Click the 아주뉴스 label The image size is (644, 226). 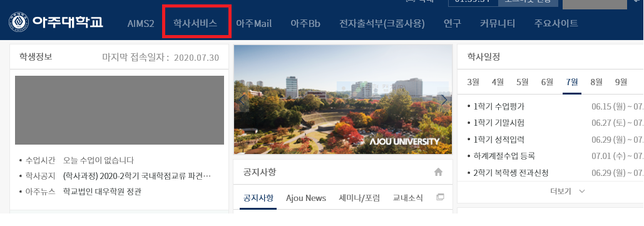[40, 192]
